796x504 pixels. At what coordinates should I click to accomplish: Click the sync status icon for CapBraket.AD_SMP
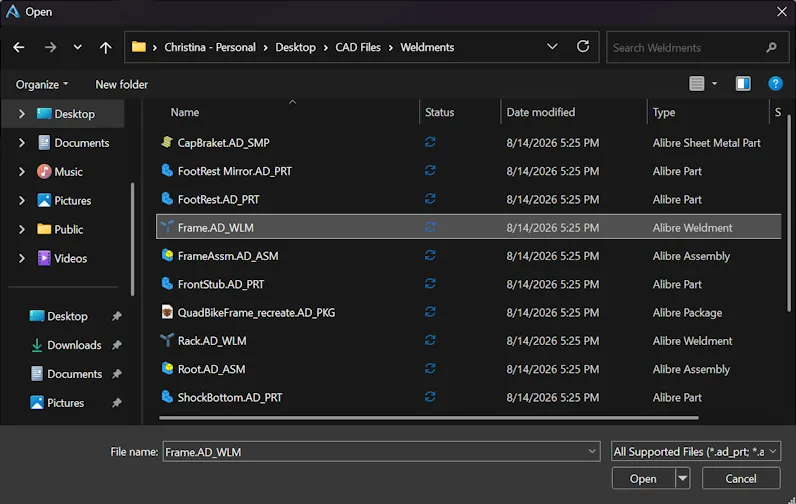(x=430, y=142)
